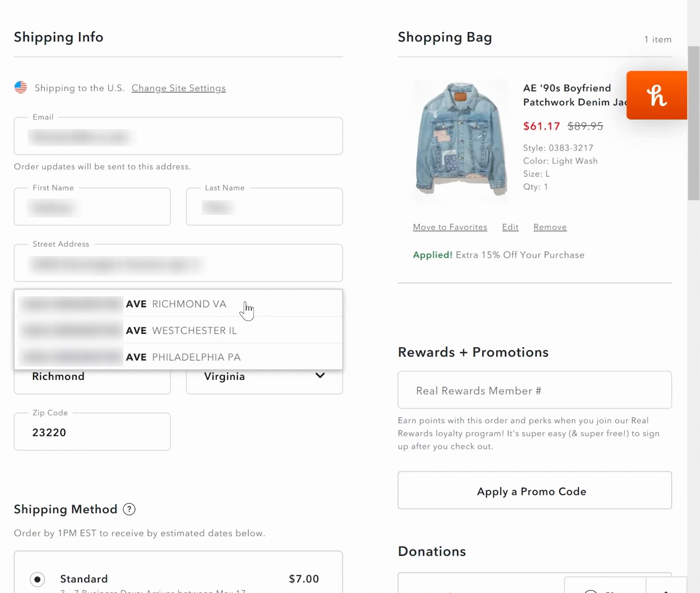Focus the Real Rewards Member # field
Viewport: 700px width, 593px height.
click(x=534, y=390)
